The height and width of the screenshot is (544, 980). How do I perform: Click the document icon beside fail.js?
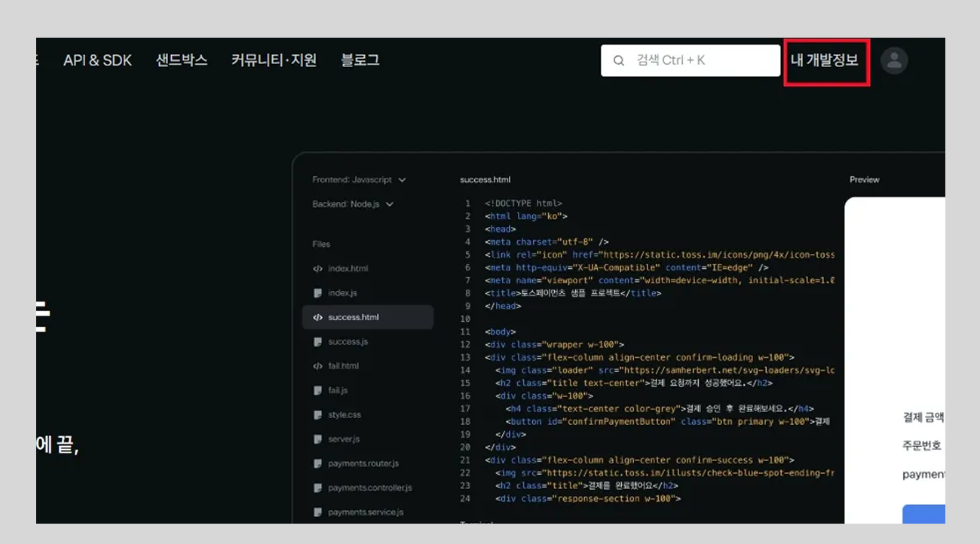pyautogui.click(x=317, y=390)
